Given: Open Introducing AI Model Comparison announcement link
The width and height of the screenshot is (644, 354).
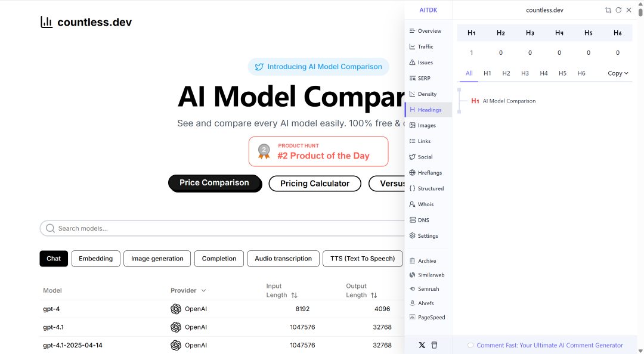Looking at the screenshot, I should click(318, 67).
